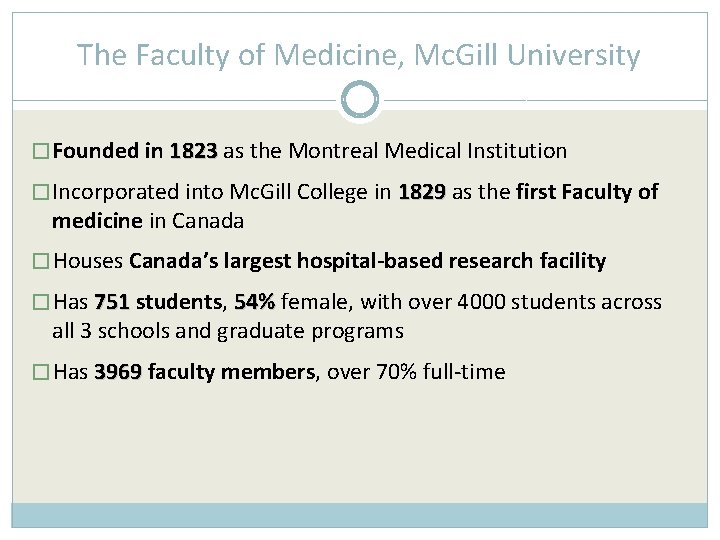Click the square bullet beside Founded in 1823
720x540 pixels.
coord(41,151)
